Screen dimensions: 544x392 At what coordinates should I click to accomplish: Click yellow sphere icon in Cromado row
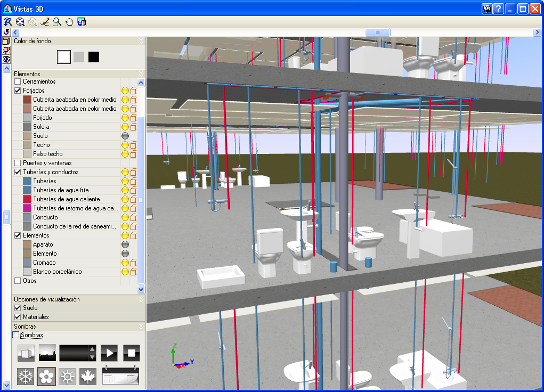(x=125, y=263)
